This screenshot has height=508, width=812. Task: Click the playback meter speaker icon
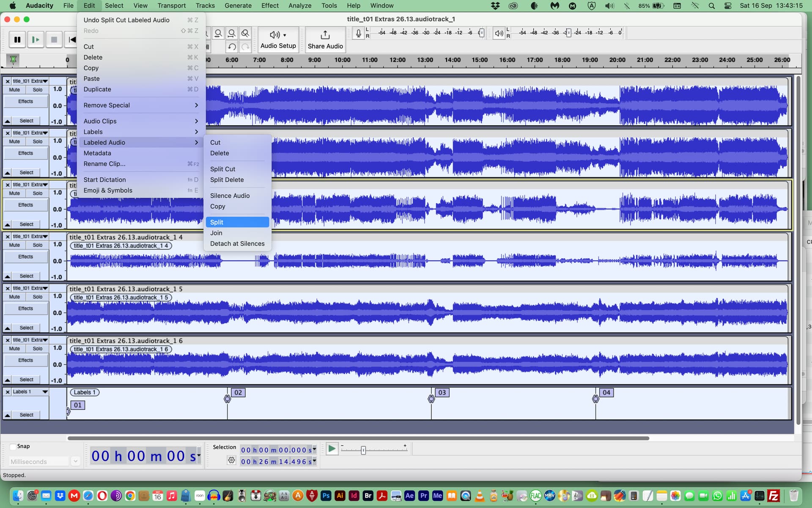tap(499, 33)
